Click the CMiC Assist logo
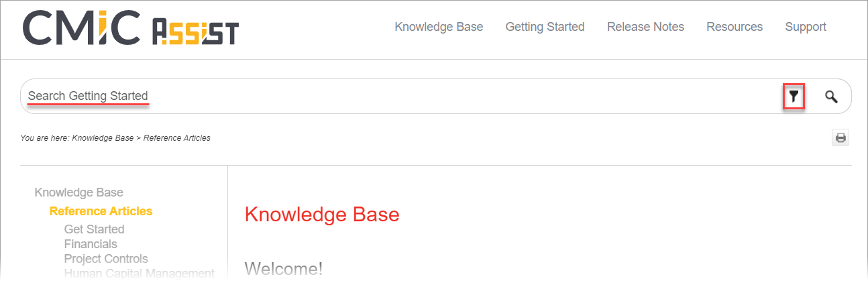 pyautogui.click(x=131, y=29)
